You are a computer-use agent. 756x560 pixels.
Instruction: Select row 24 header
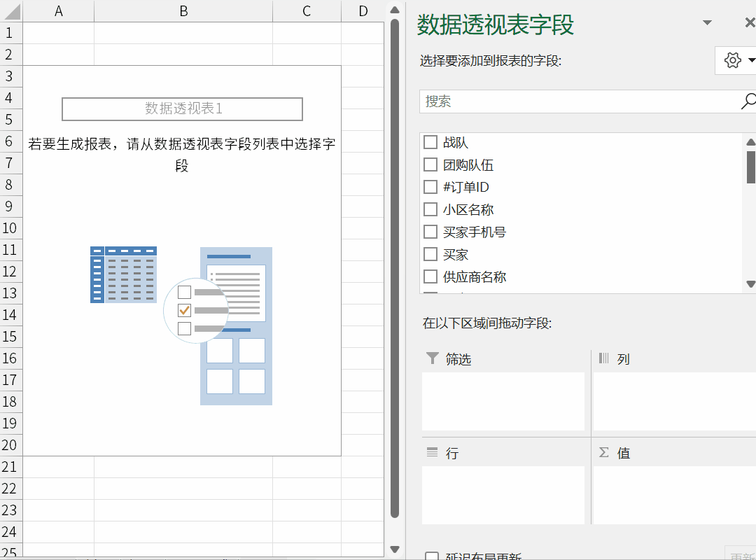point(11,532)
